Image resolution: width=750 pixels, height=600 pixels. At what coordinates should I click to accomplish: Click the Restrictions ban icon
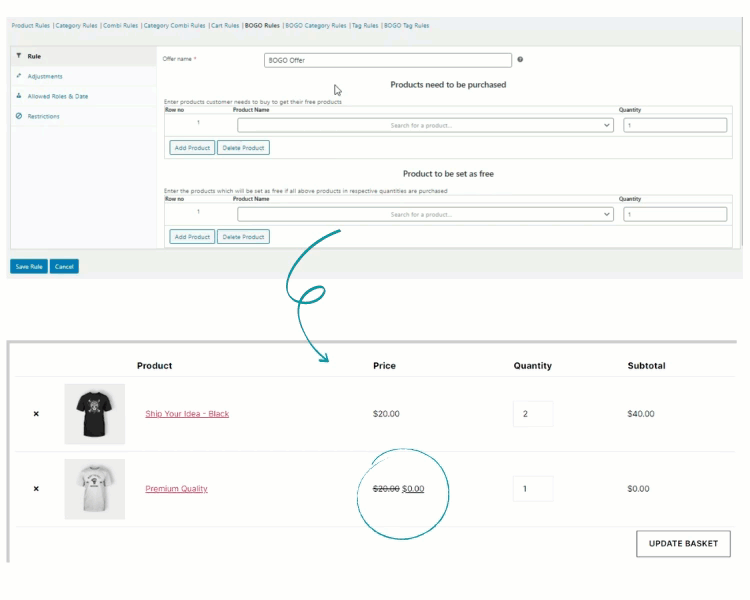pos(19,116)
